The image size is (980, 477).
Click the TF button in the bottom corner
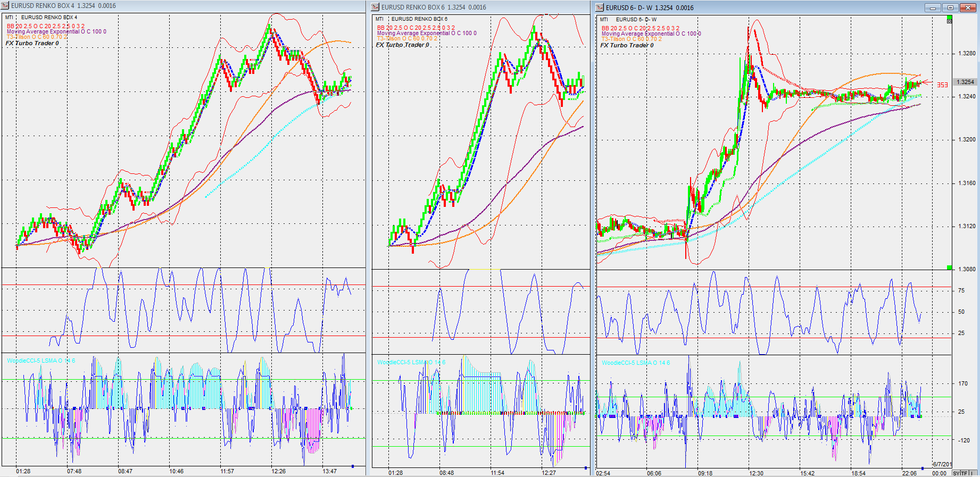(964, 473)
